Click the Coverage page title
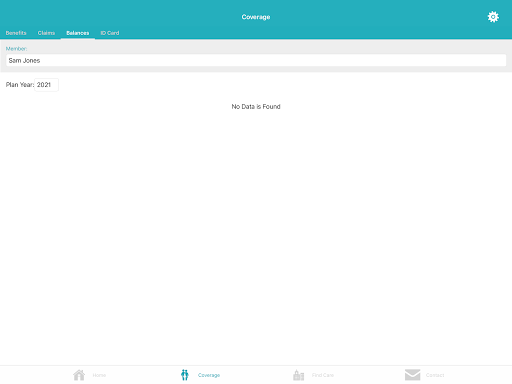 pyautogui.click(x=256, y=17)
